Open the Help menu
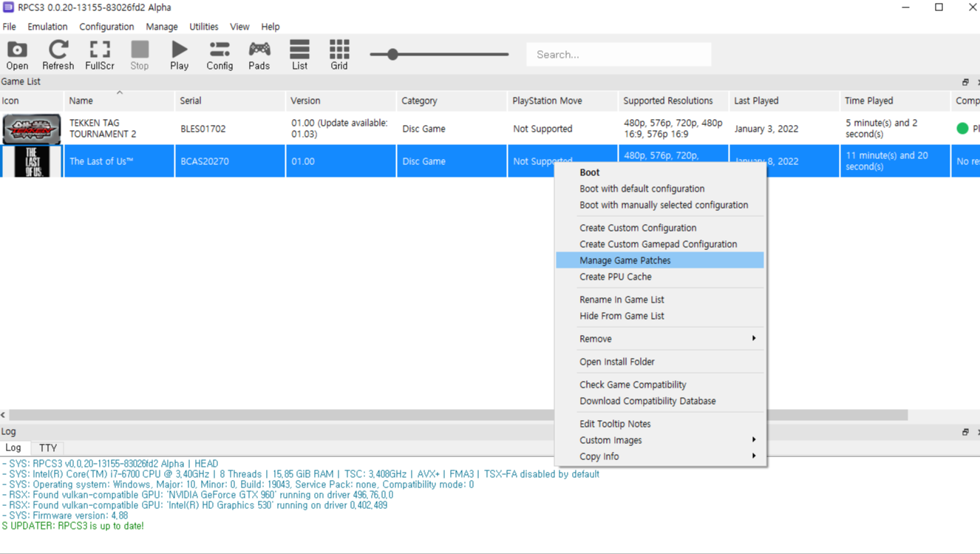980x554 pixels. tap(270, 27)
